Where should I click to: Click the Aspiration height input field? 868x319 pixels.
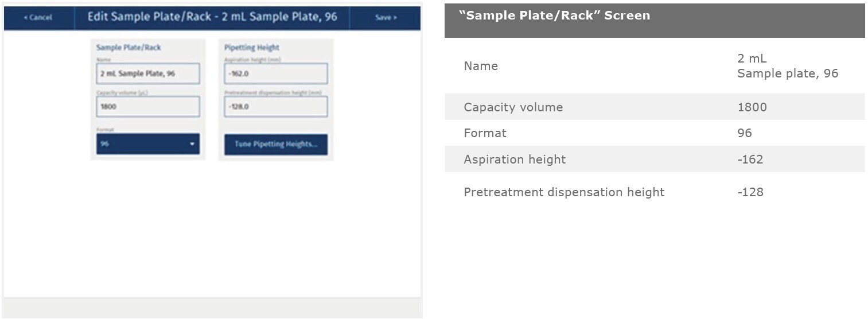[276, 74]
